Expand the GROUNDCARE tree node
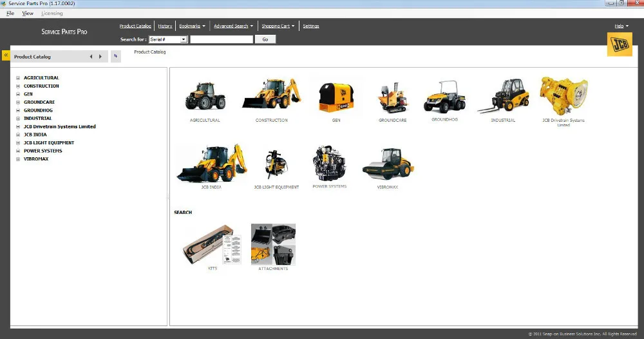The width and height of the screenshot is (644, 339). [x=18, y=102]
